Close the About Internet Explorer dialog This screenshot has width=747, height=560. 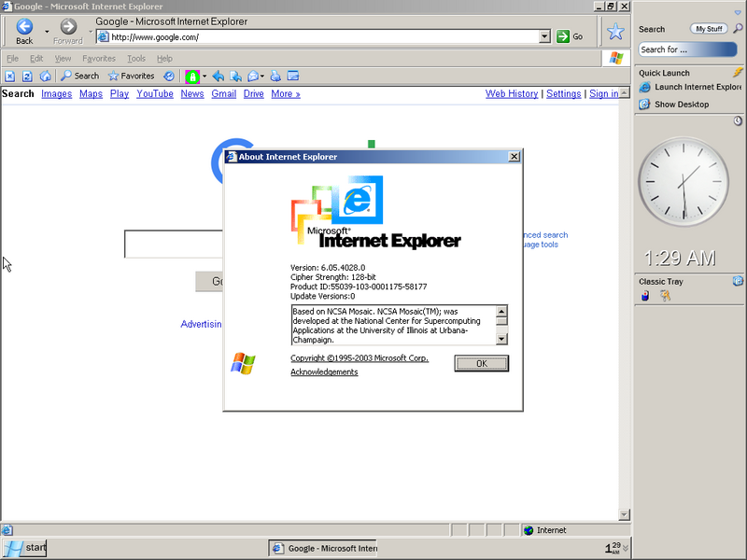[514, 157]
